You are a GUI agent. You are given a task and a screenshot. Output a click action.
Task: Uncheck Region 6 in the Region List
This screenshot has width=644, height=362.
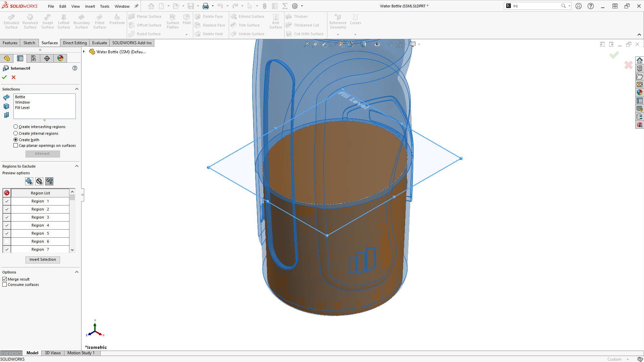[x=6, y=241]
